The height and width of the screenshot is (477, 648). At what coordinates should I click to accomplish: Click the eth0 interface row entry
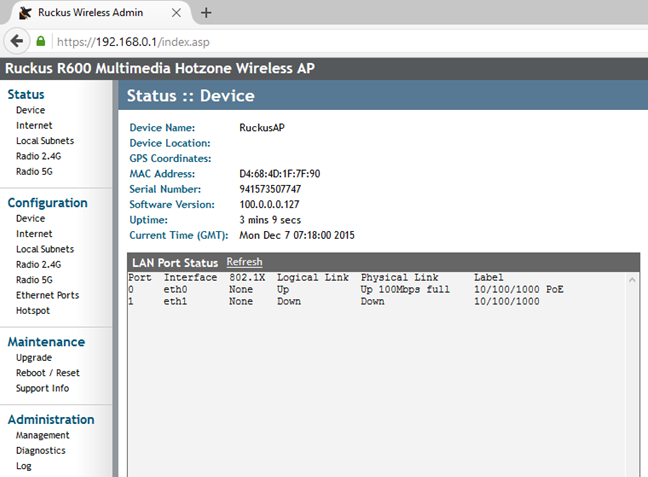pyautogui.click(x=175, y=289)
